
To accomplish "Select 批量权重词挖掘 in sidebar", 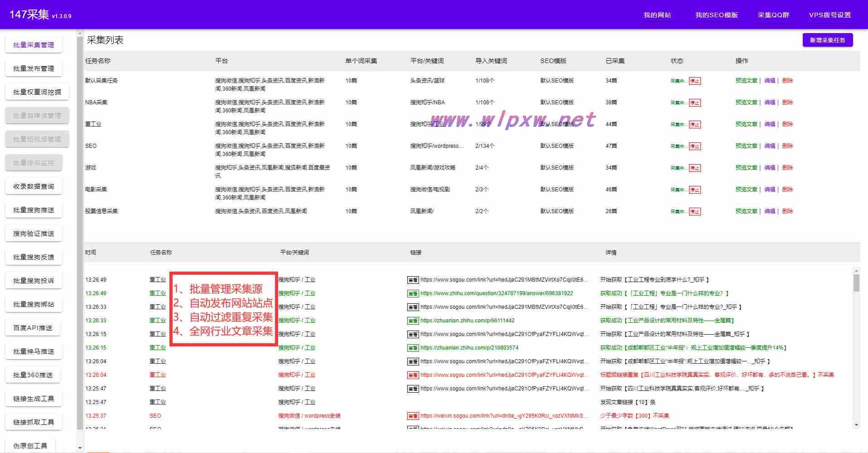I will coord(37,92).
